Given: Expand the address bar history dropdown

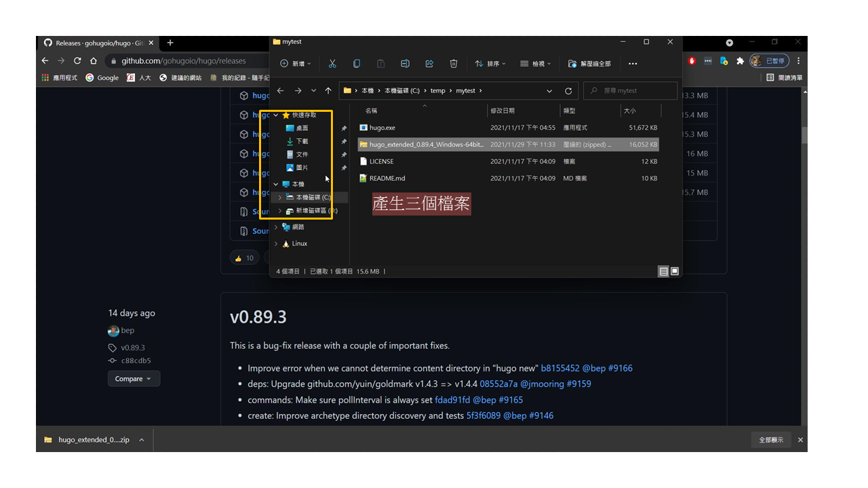Looking at the screenshot, I should 549,91.
